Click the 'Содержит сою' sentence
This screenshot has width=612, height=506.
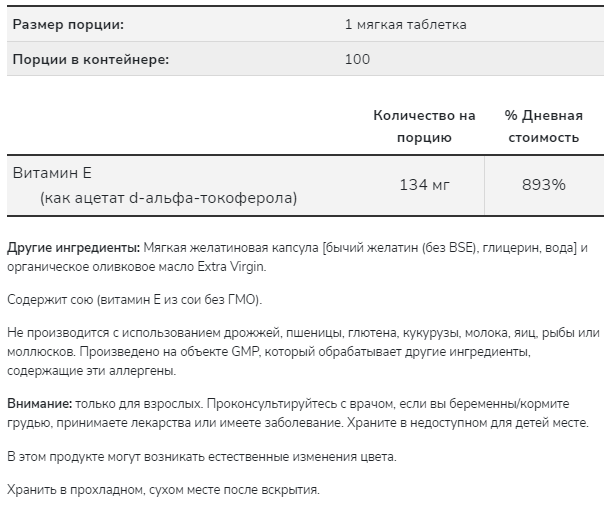coord(134,299)
